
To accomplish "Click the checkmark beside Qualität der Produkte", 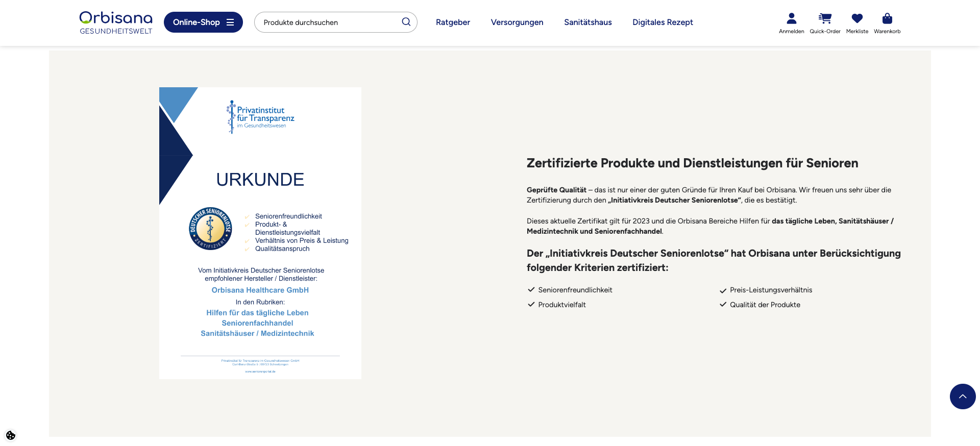I will 723,305.
